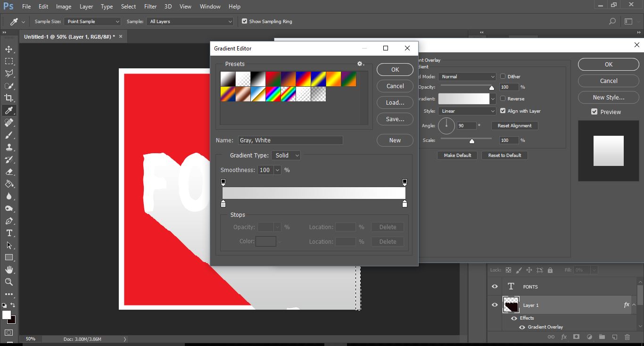This screenshot has height=346, width=644.
Task: Hide the FONTS text layer
Action: click(495, 287)
